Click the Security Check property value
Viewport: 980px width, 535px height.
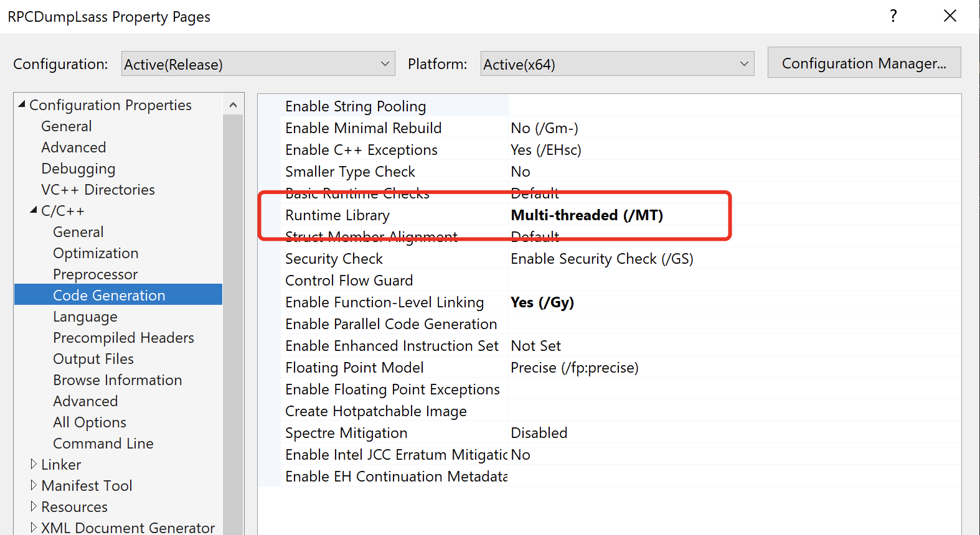click(601, 259)
